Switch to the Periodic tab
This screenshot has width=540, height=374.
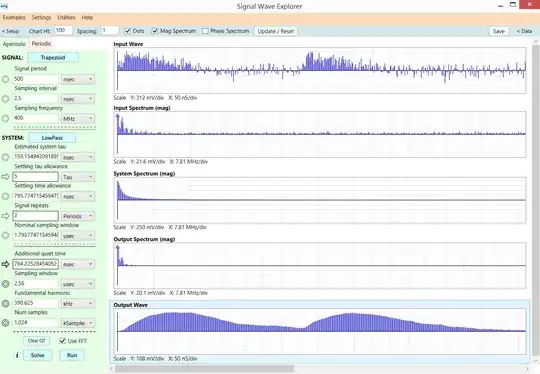coord(41,44)
